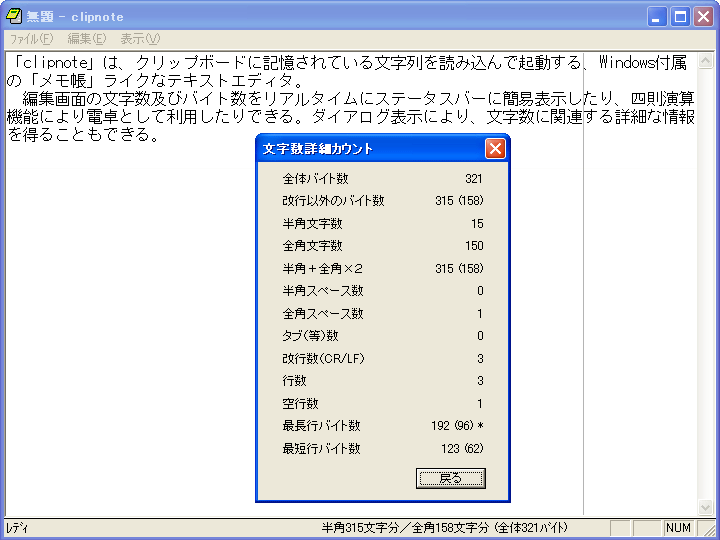
Task: Open the ファイル(F) menu
Action: click(32, 39)
